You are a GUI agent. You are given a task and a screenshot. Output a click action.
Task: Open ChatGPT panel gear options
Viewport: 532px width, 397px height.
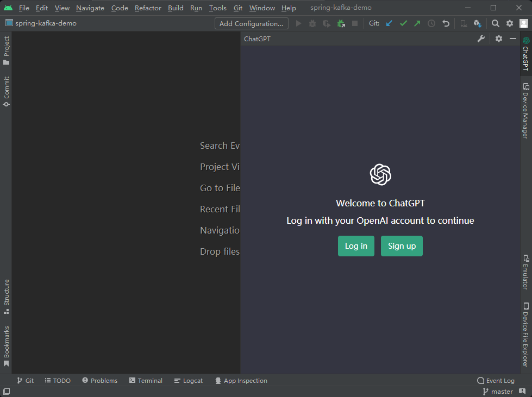pos(499,39)
